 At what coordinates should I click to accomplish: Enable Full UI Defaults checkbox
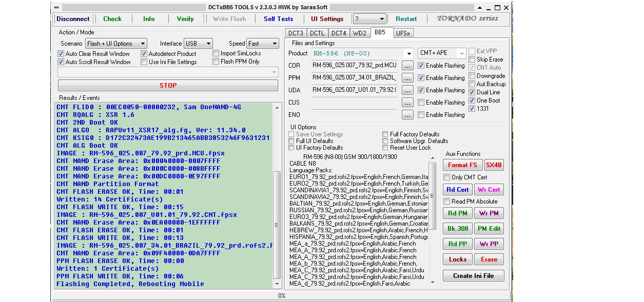(x=291, y=141)
